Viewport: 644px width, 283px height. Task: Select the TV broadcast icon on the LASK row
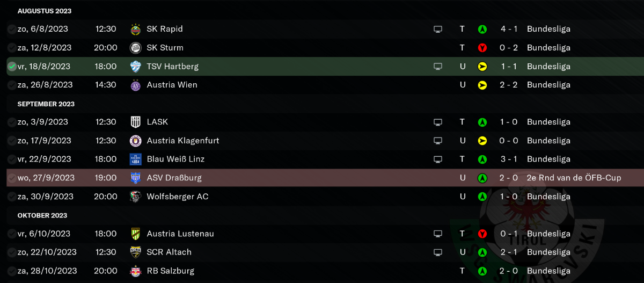(438, 122)
